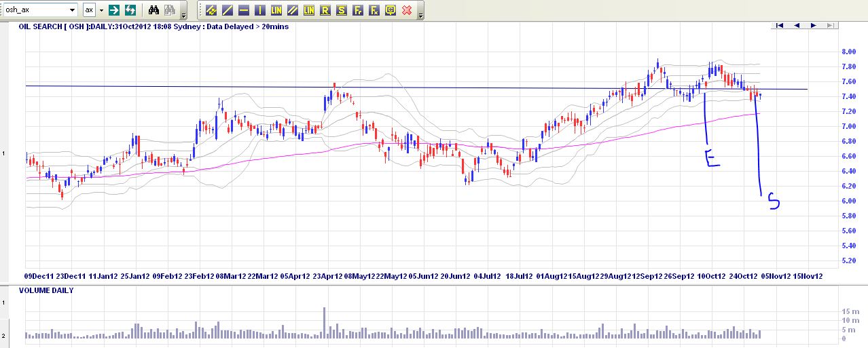Click the 8.00 price axis label

click(848, 52)
